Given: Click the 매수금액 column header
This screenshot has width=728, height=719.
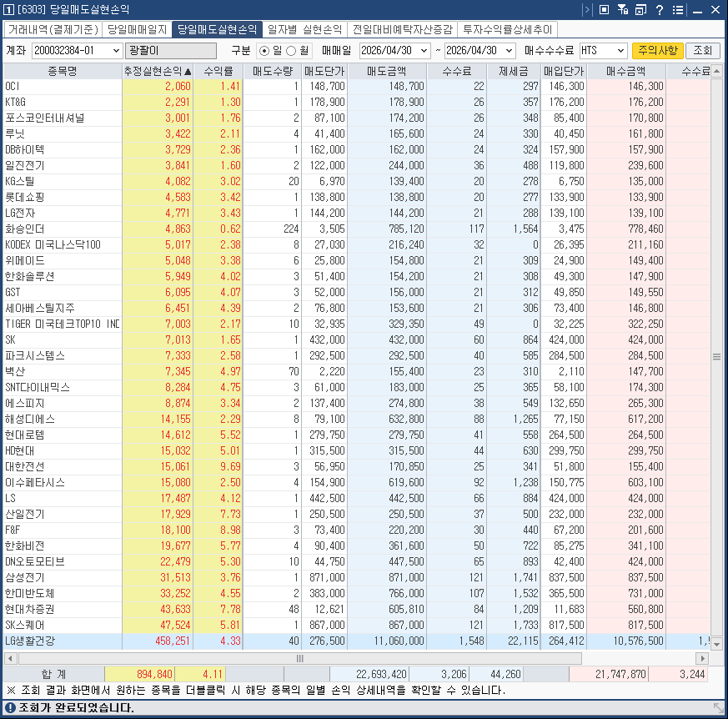Looking at the screenshot, I should (x=626, y=71).
